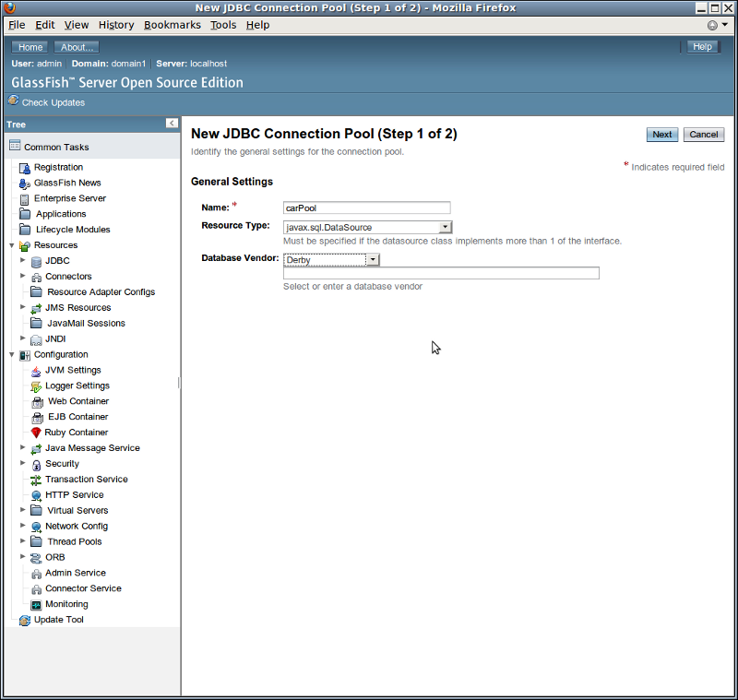Expand the Network Config node

coord(22,525)
